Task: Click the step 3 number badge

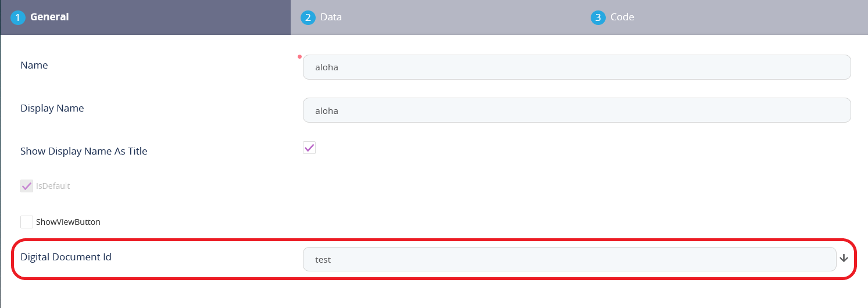Action: 598,17
